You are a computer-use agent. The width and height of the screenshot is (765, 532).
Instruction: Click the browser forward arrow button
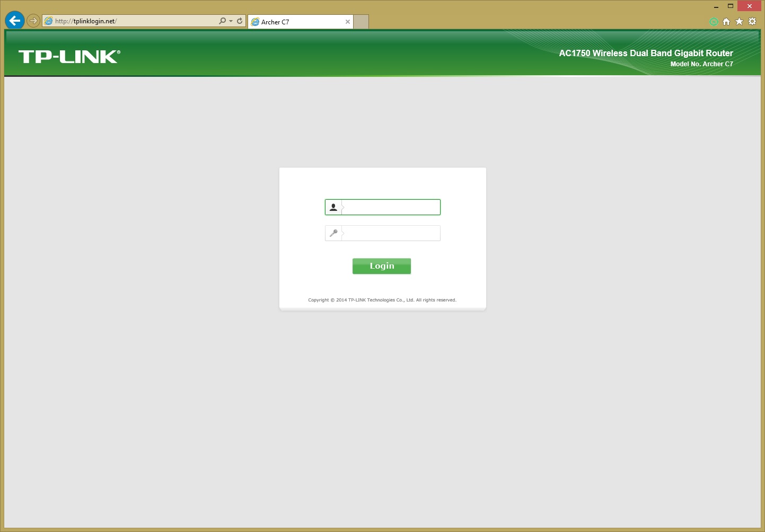pos(33,21)
